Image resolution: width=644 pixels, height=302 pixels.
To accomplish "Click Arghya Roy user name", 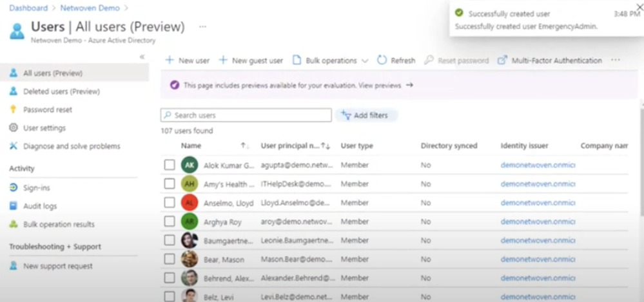I will 222,222.
